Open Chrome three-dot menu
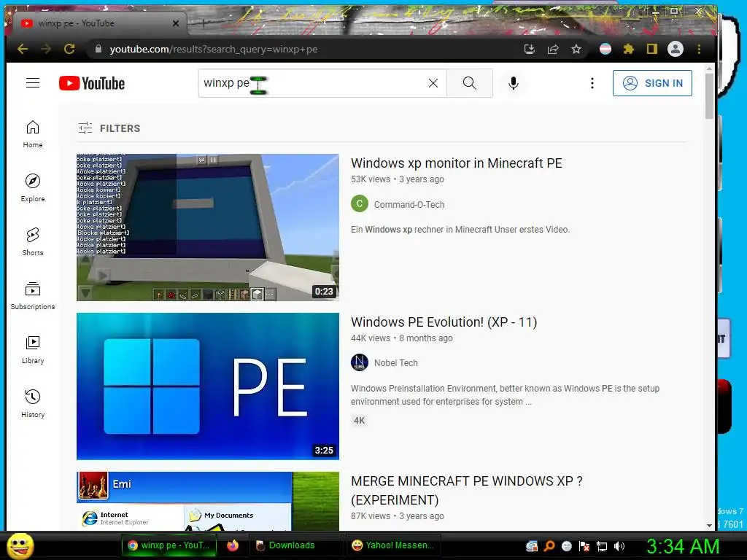Viewport: 747px width, 560px height. pyautogui.click(x=699, y=49)
